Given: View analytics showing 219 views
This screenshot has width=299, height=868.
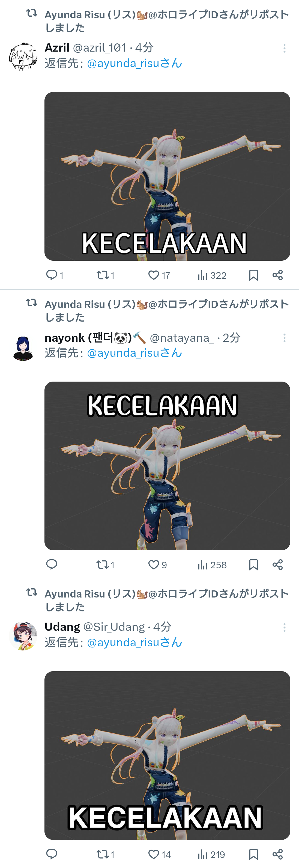Looking at the screenshot, I should [x=211, y=854].
